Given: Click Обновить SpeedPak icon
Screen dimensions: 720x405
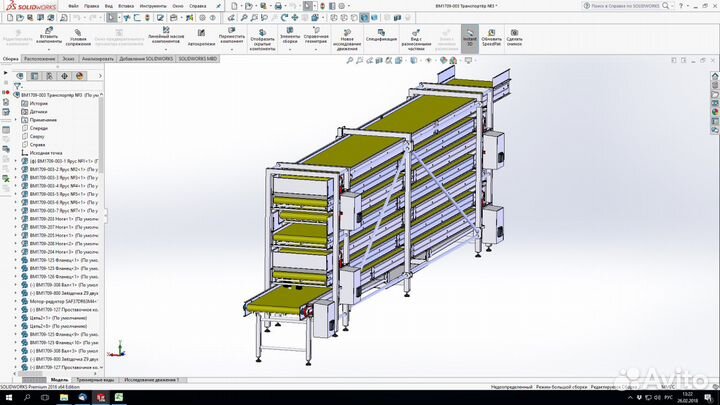Looking at the screenshot, I should coord(492,36).
